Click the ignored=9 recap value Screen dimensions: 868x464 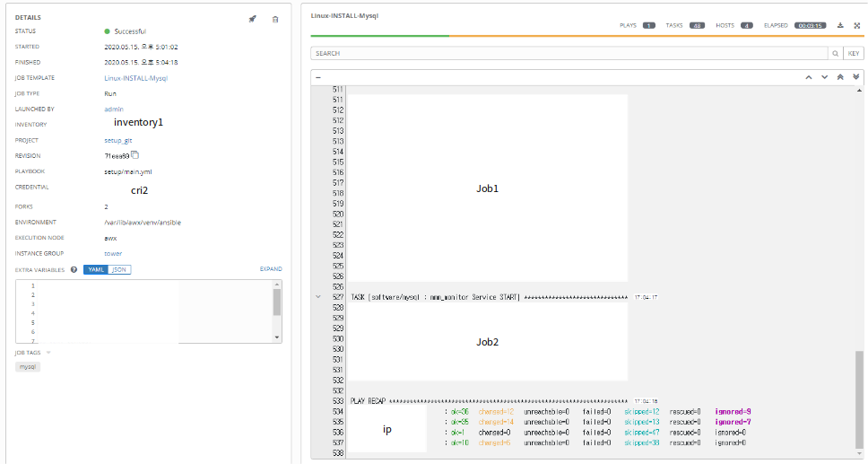coord(733,411)
